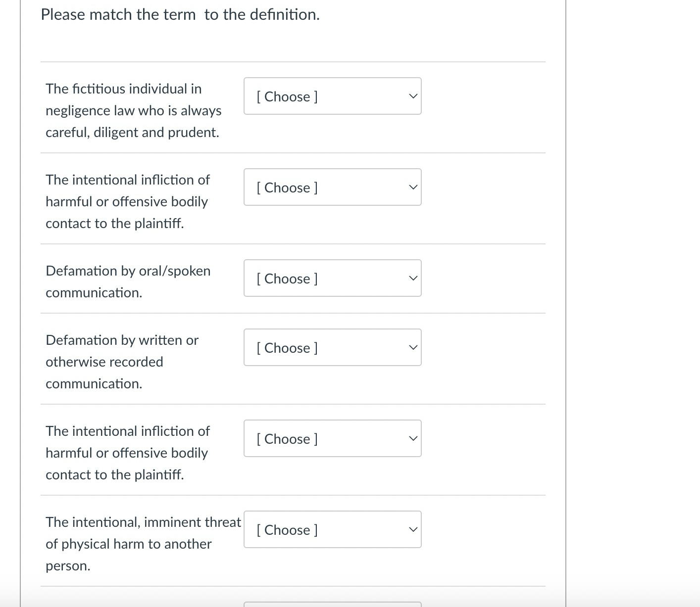Click the chevron arrow of the bodily contact dropdown above the imminent threat row
This screenshot has height=607, width=700.
(x=413, y=438)
